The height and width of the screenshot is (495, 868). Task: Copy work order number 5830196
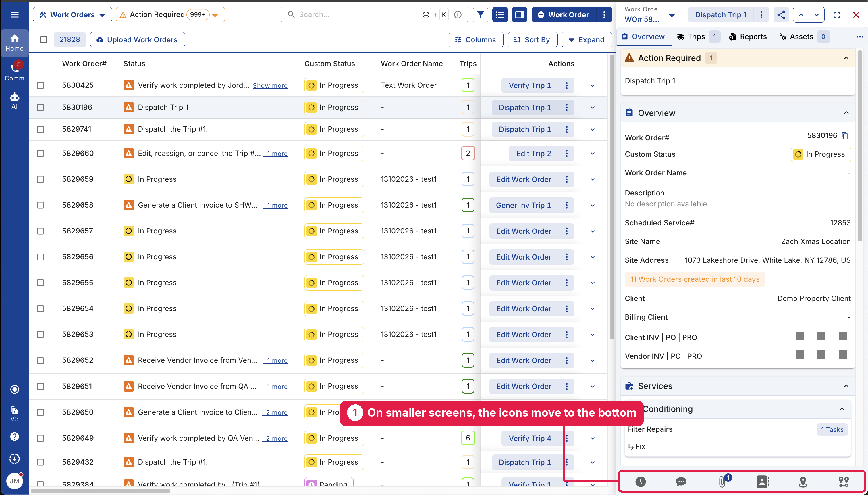coord(845,136)
